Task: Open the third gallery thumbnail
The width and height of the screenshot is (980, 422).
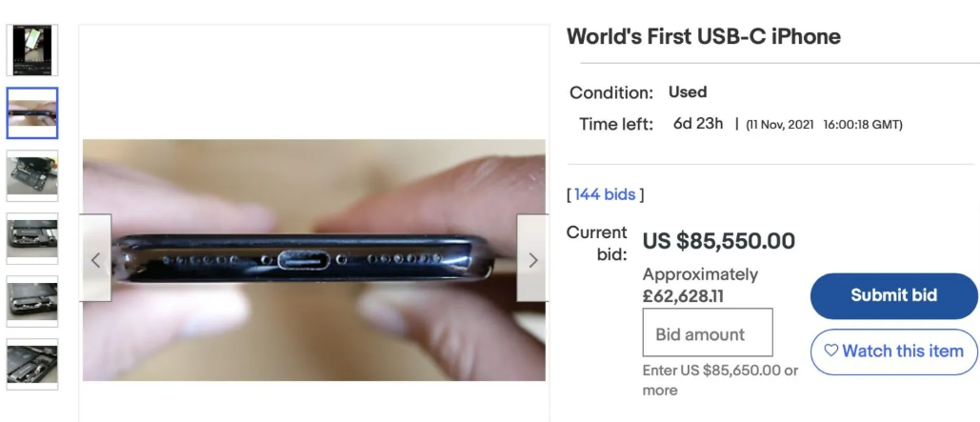Action: 32,175
